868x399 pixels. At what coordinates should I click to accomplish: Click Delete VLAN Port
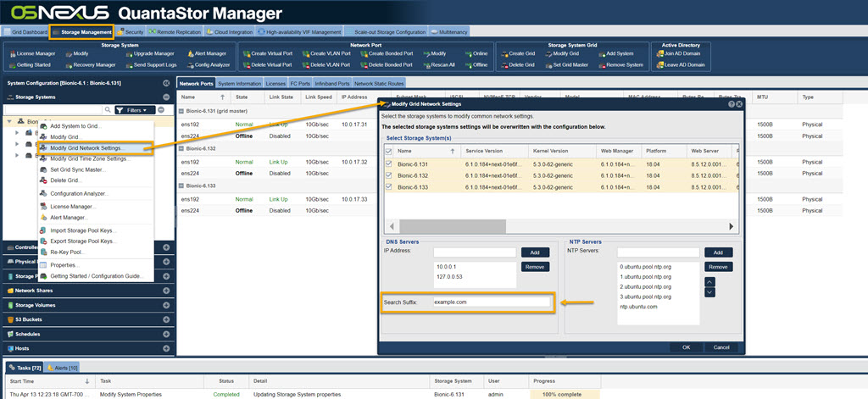point(326,64)
